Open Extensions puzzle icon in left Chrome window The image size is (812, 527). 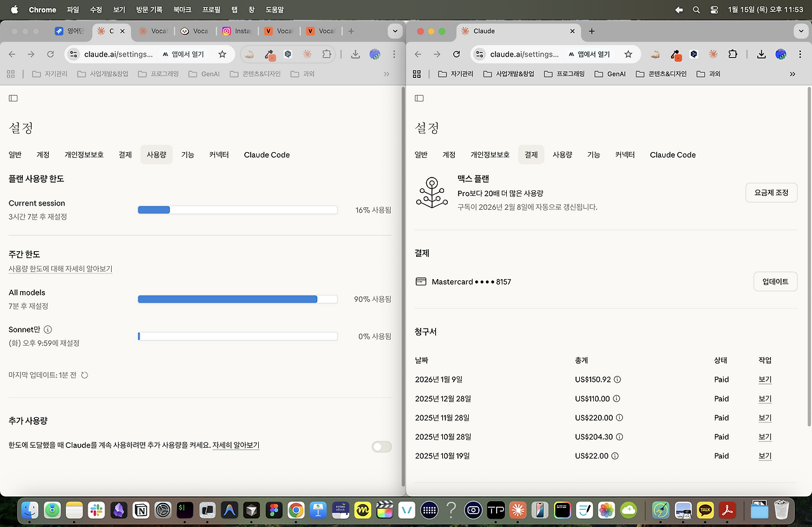[327, 55]
